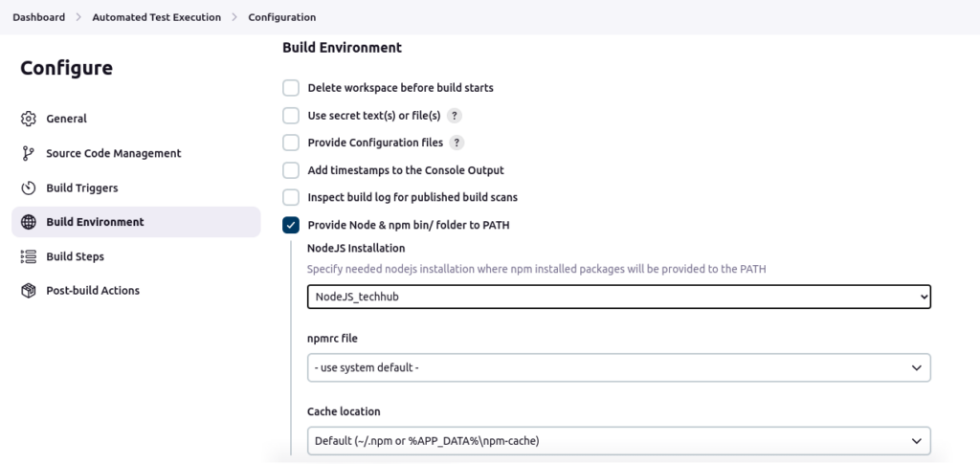
Task: Navigate to Dashboard breadcrumb link
Action: [39, 17]
